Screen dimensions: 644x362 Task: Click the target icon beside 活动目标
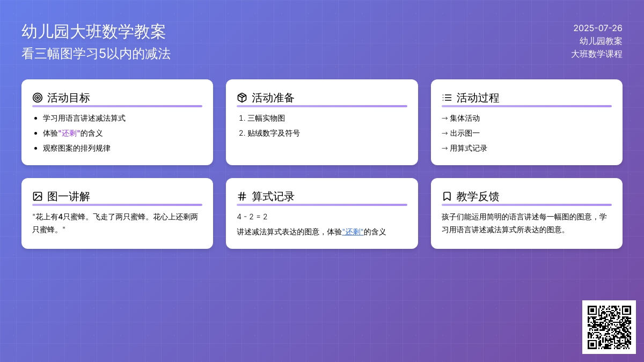click(x=38, y=98)
